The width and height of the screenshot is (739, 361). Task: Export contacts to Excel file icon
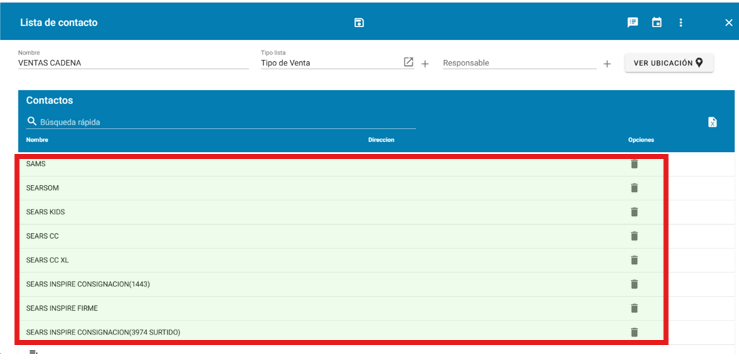712,122
